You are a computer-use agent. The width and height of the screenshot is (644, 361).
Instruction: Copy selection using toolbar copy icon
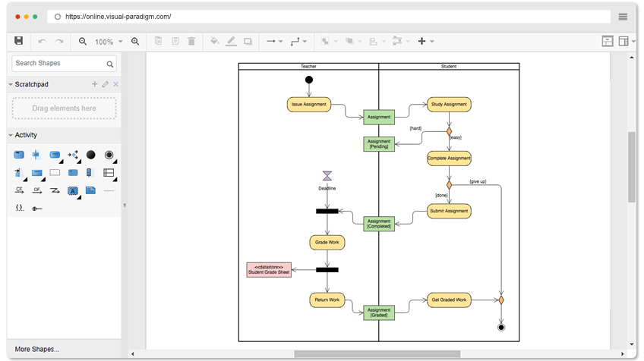click(x=158, y=41)
